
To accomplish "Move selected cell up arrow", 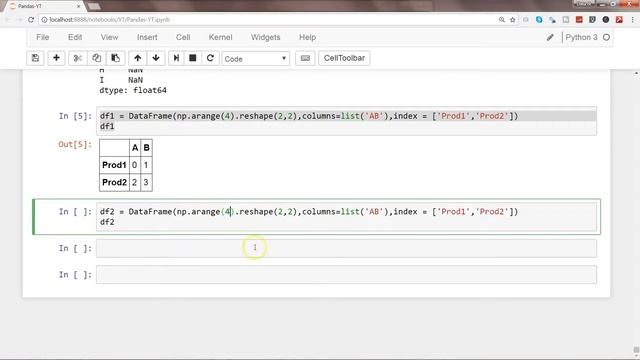I will click(138, 58).
